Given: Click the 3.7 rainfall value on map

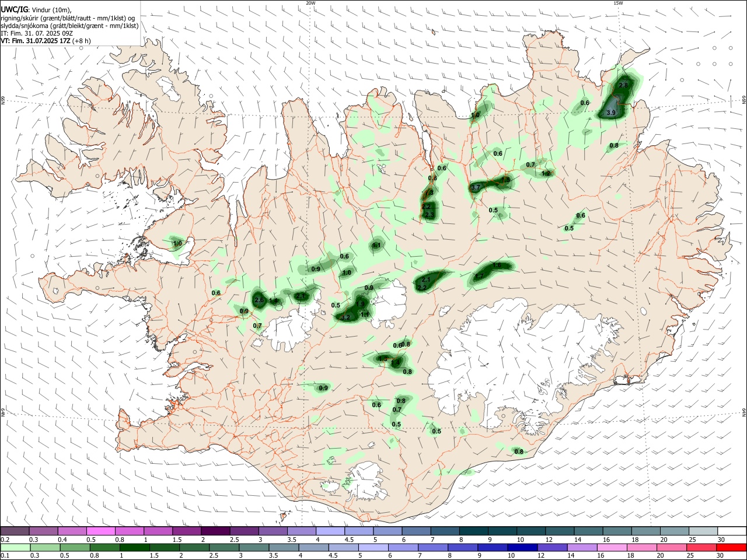Looking at the screenshot, I should pos(476,187).
